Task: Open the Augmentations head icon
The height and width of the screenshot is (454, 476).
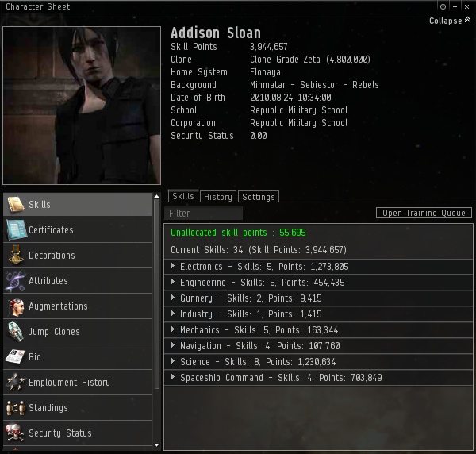Action: click(x=16, y=306)
